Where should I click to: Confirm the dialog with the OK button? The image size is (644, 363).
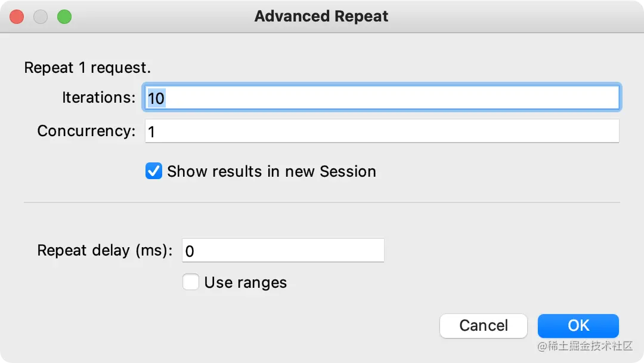pos(577,326)
